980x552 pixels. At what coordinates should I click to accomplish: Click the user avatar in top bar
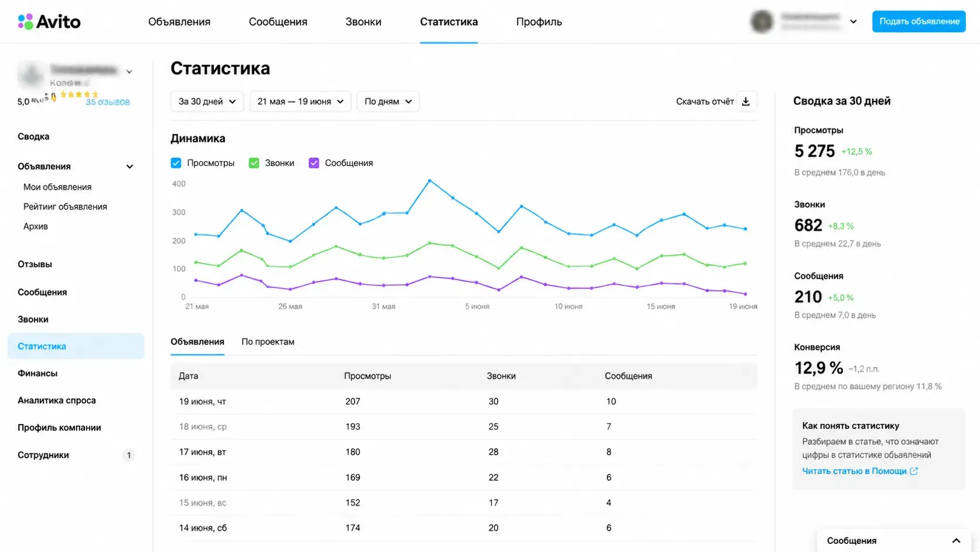coord(762,22)
